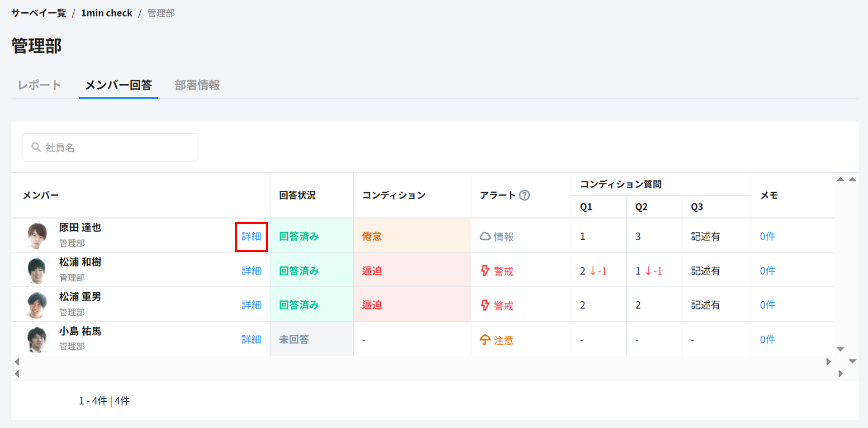Click the cloud 情報 alert icon
The height and width of the screenshot is (428, 868).
(x=485, y=236)
